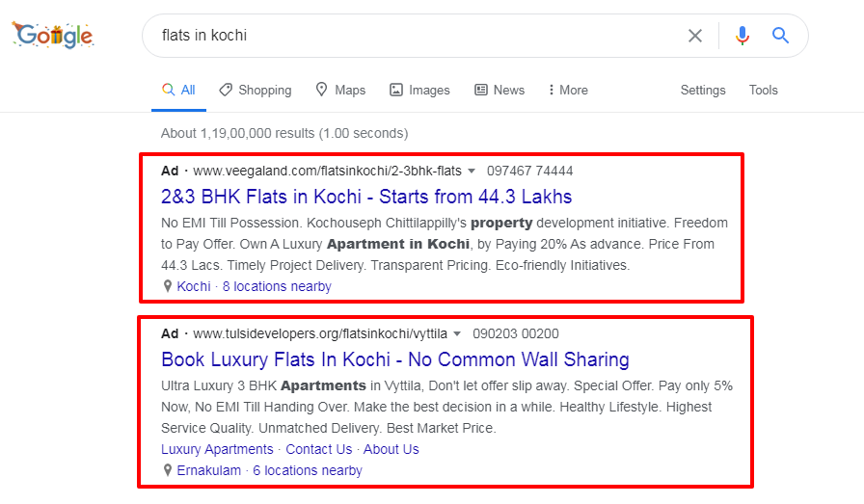Screen dimensions: 864x504
Task: Open search Tools
Action: [763, 90]
